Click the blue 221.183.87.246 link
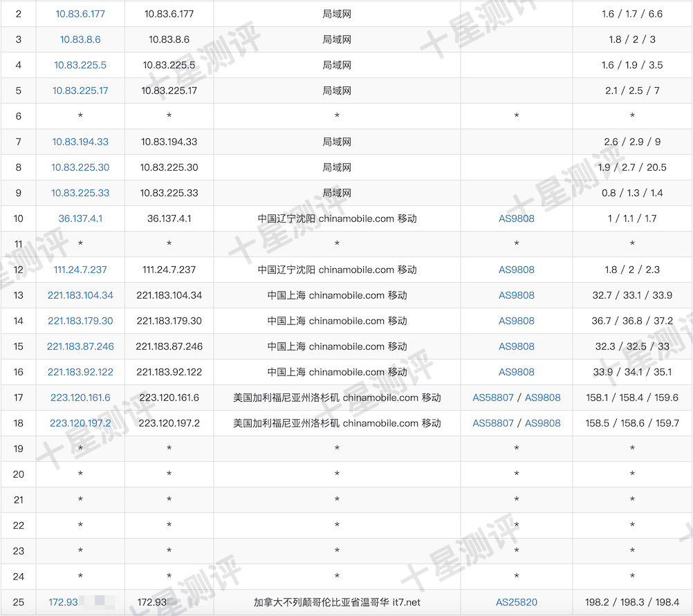The image size is (693, 616). click(80, 347)
